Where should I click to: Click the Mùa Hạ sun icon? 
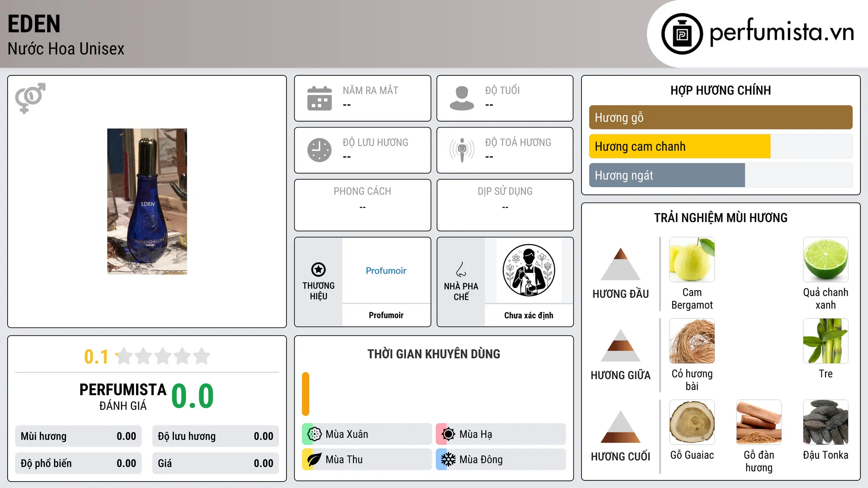448,434
